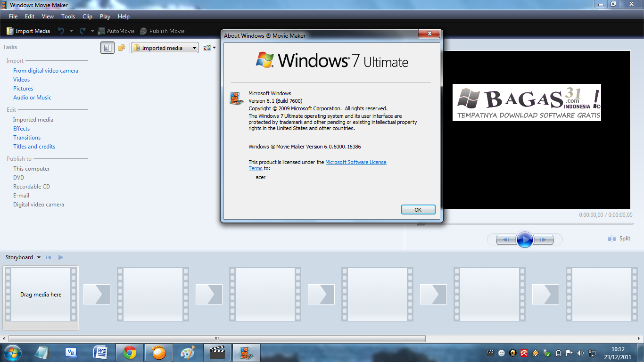The width and height of the screenshot is (644, 362).
Task: Switch to Windows Movie Maker taskbar button
Action: point(247,353)
